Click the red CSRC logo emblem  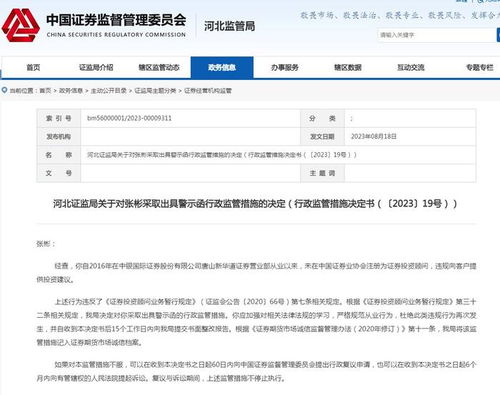coord(21,25)
